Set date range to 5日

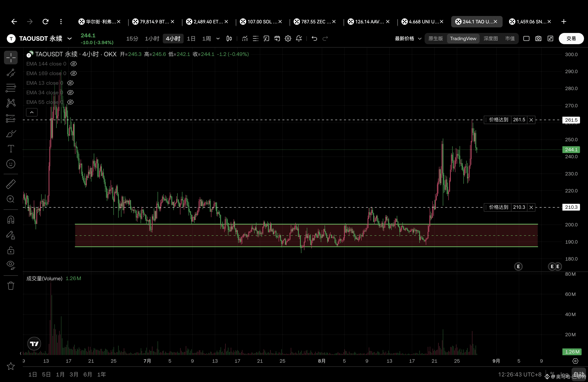tap(46, 374)
